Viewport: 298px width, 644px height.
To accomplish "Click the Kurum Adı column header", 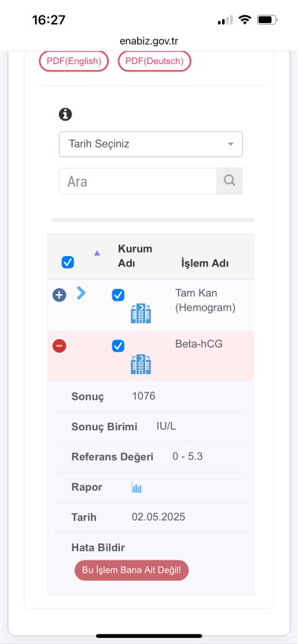I will coord(136,256).
